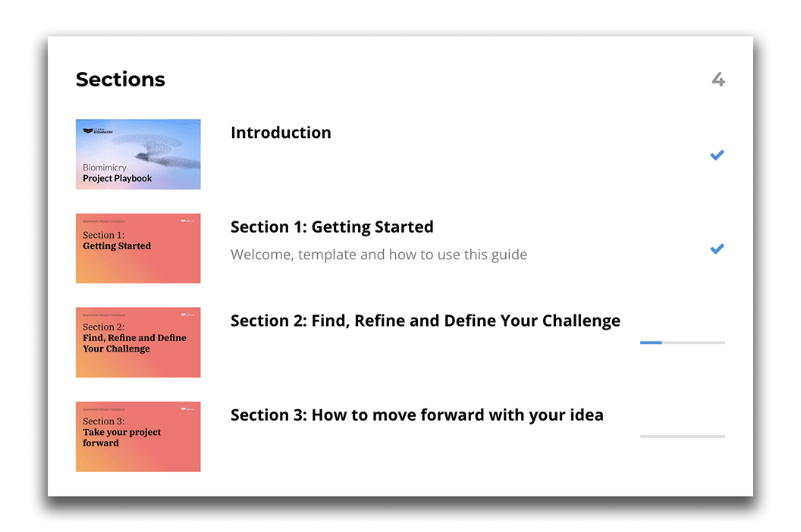801x532 pixels.
Task: Open the Biomimicry Project Playbook thumbnail
Action: point(138,154)
